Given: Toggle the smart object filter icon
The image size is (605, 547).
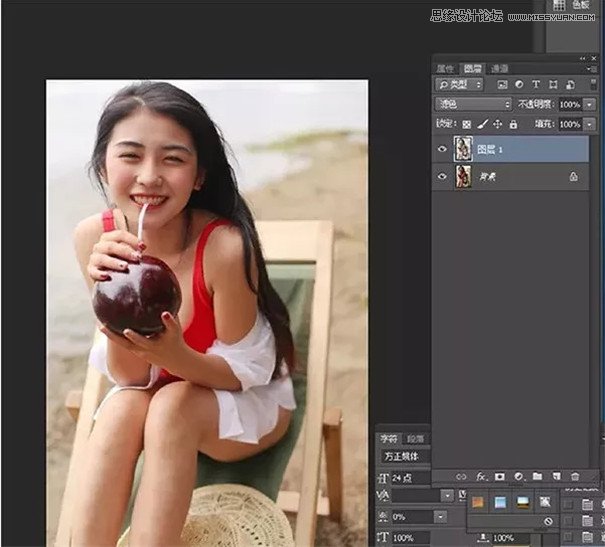Looking at the screenshot, I should (570, 84).
